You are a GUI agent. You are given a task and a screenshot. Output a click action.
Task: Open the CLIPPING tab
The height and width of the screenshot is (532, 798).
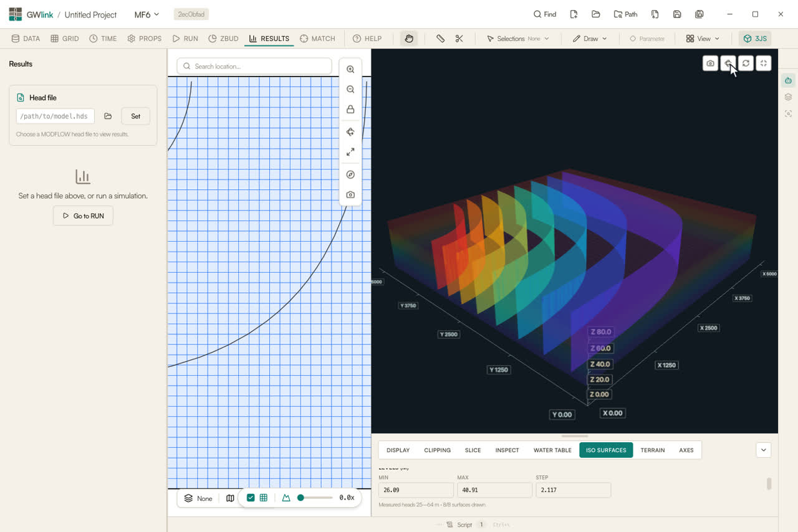click(437, 450)
